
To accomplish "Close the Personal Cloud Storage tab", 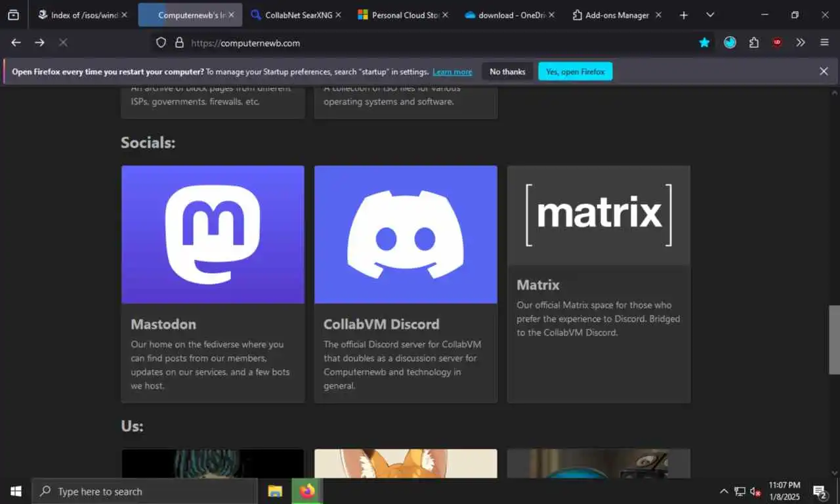I will pyautogui.click(x=444, y=14).
